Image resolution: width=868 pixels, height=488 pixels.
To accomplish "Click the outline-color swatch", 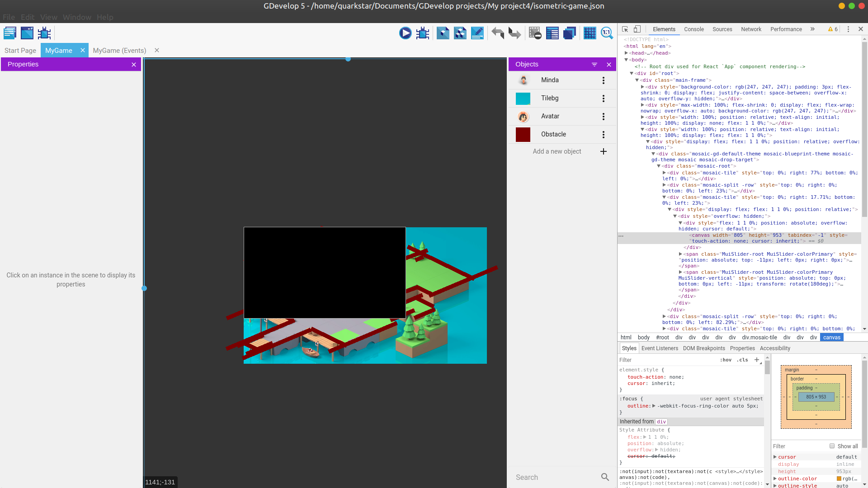I will click(x=839, y=479).
